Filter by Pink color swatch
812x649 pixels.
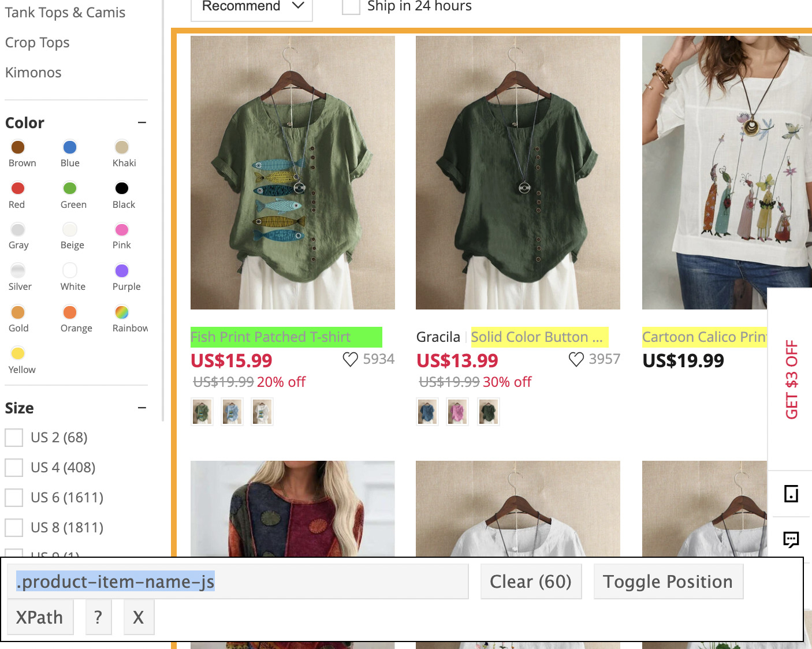tap(122, 230)
